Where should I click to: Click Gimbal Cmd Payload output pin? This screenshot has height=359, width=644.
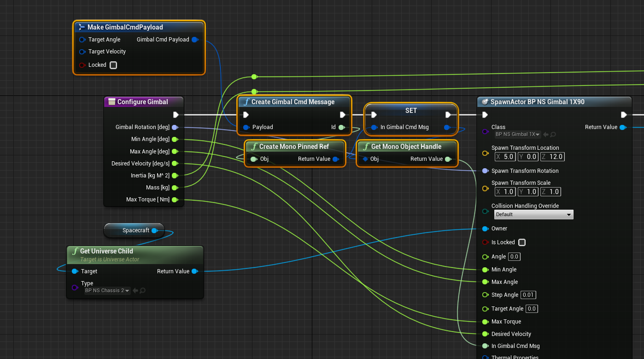(195, 40)
